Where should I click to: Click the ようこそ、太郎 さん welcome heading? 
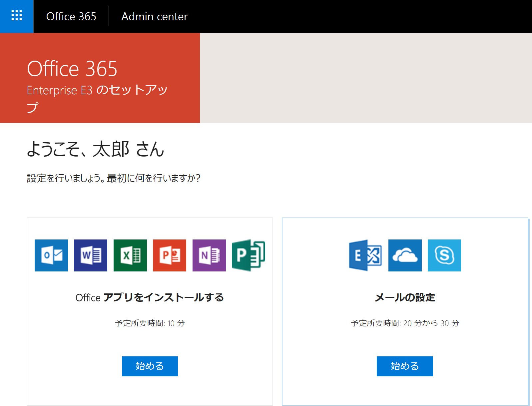[x=95, y=149]
